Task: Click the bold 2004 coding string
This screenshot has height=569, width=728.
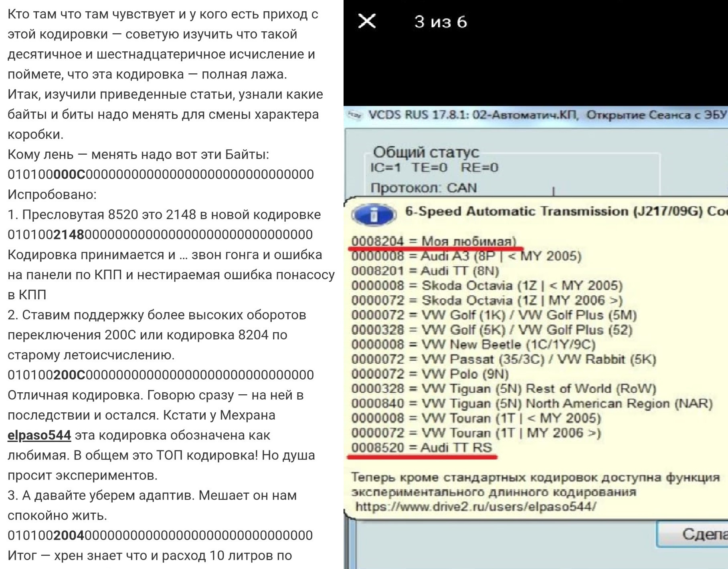Action: click(x=69, y=535)
